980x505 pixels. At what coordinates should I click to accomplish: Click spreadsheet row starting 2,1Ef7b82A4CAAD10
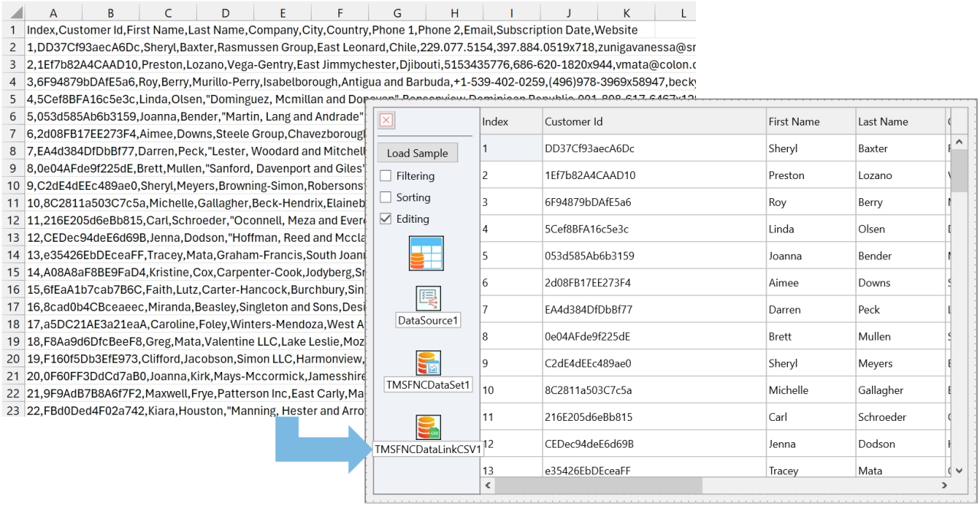pos(361,65)
